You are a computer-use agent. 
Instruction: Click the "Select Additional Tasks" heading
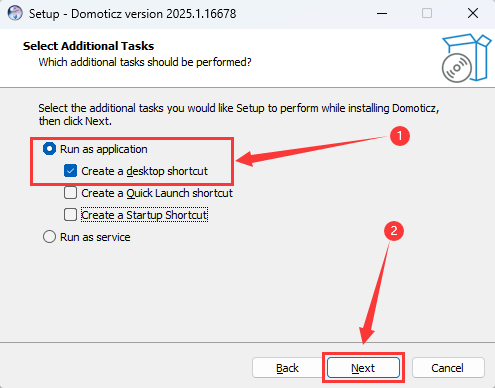[x=88, y=46]
